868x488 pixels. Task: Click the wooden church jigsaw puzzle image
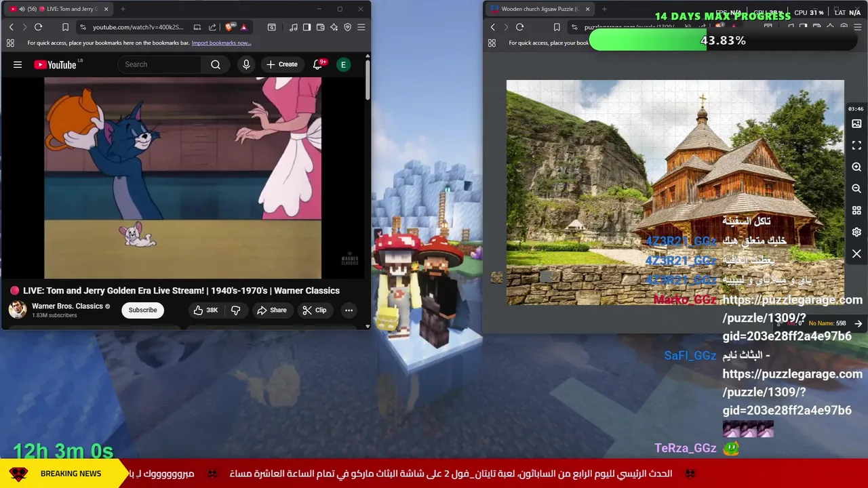tap(675, 192)
